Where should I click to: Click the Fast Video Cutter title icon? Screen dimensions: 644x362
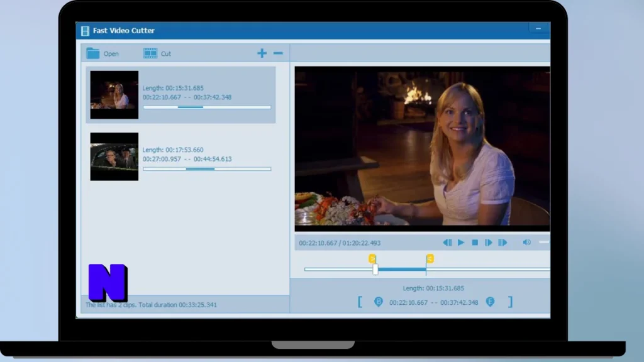(85, 31)
